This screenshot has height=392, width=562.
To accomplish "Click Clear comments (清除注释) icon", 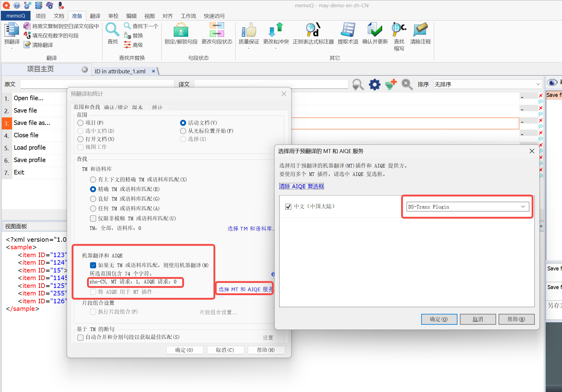I will coord(420,30).
